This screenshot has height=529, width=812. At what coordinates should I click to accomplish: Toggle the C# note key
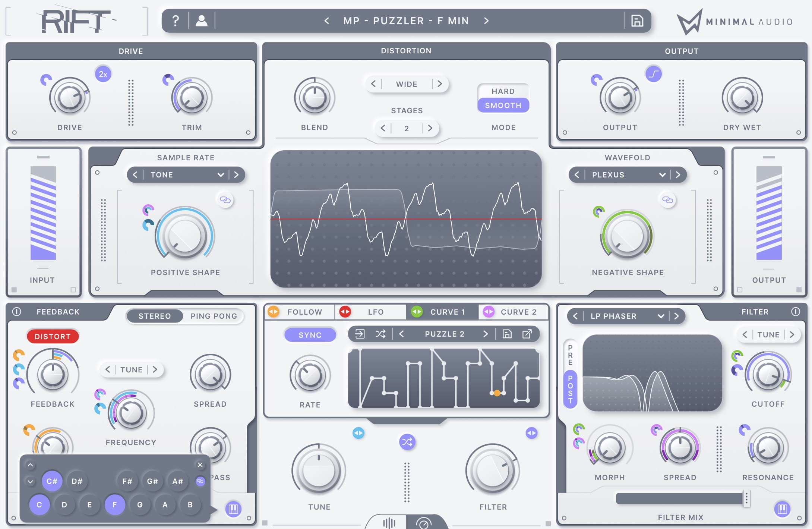[x=52, y=481]
